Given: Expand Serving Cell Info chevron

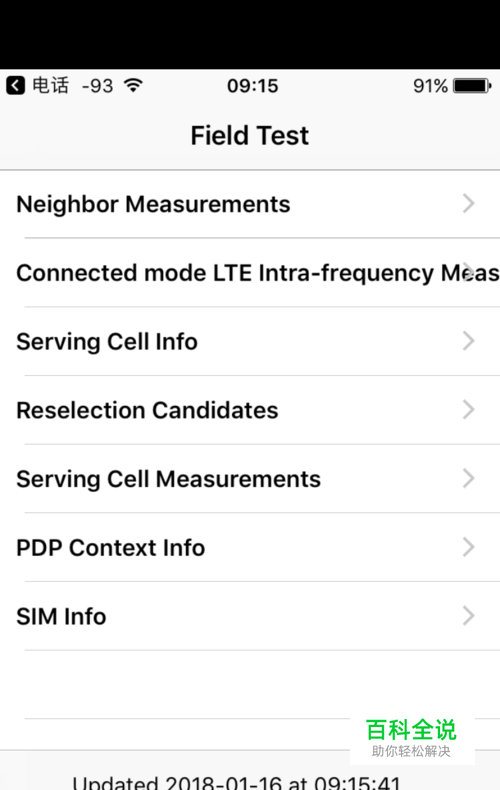Looking at the screenshot, I should pos(469,341).
